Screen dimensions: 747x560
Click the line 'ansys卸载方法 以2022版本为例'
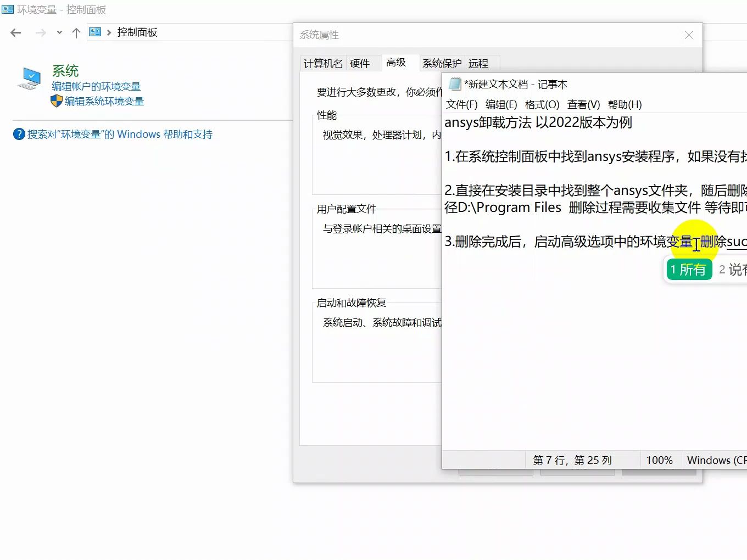click(x=538, y=122)
